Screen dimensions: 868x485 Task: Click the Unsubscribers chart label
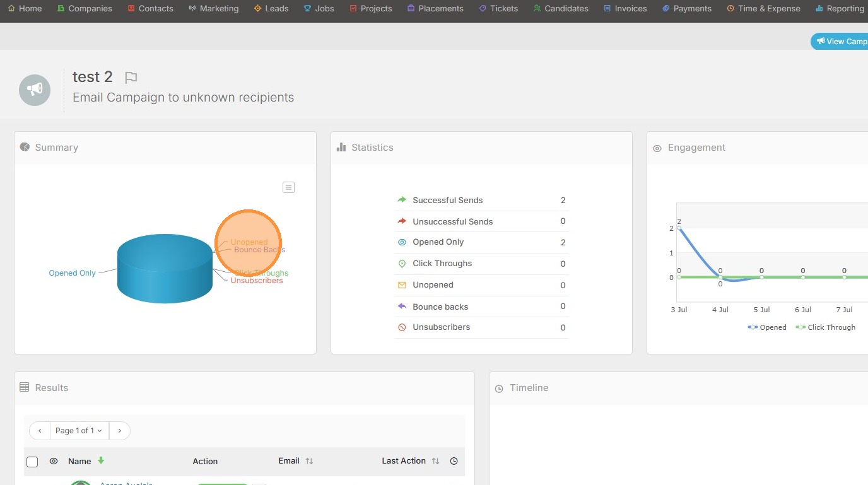(257, 281)
